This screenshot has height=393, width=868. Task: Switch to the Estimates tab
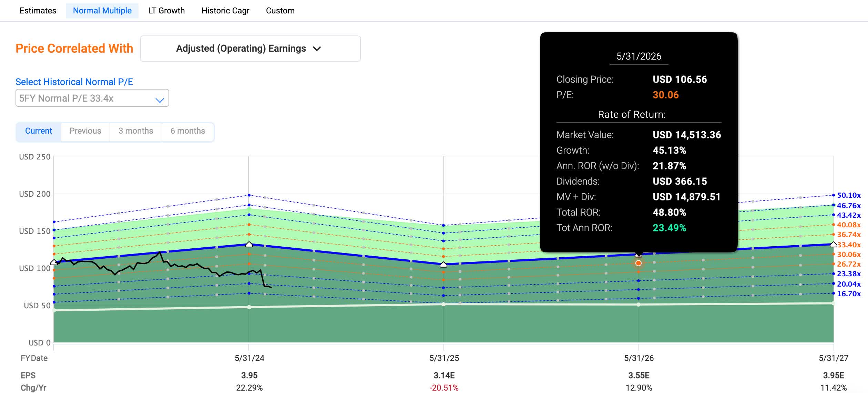(x=38, y=11)
